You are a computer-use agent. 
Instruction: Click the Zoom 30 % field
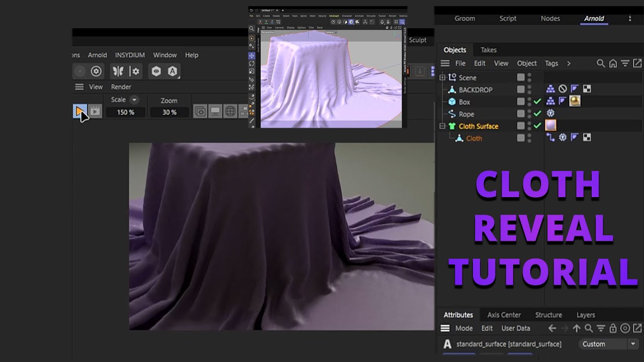point(170,113)
